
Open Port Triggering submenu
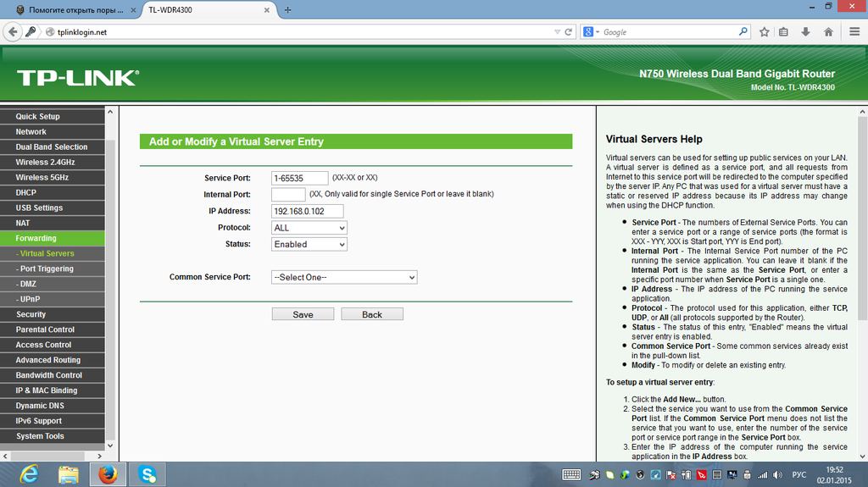pos(52,268)
